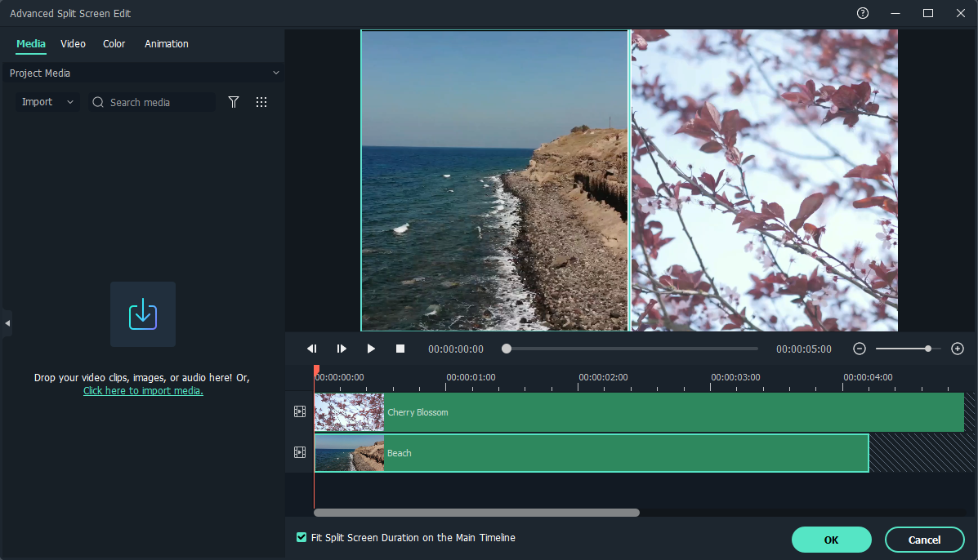Click the timeline zoom slider handle
Image resolution: width=978 pixels, height=560 pixels.
[x=928, y=349]
